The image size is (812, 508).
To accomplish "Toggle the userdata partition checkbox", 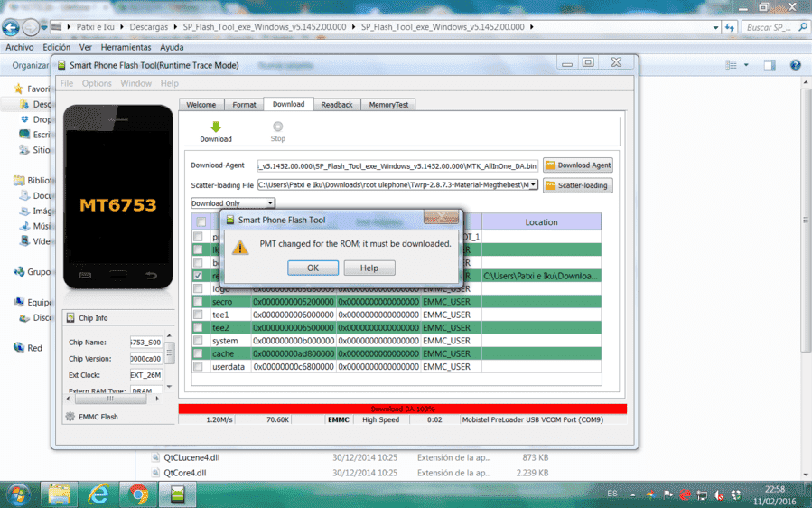I will (198, 366).
